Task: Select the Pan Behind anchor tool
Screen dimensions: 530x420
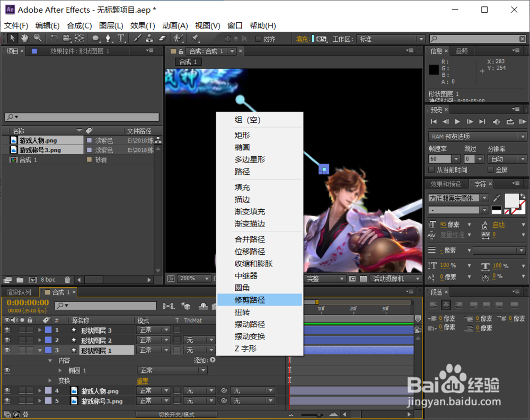Action: (x=79, y=38)
